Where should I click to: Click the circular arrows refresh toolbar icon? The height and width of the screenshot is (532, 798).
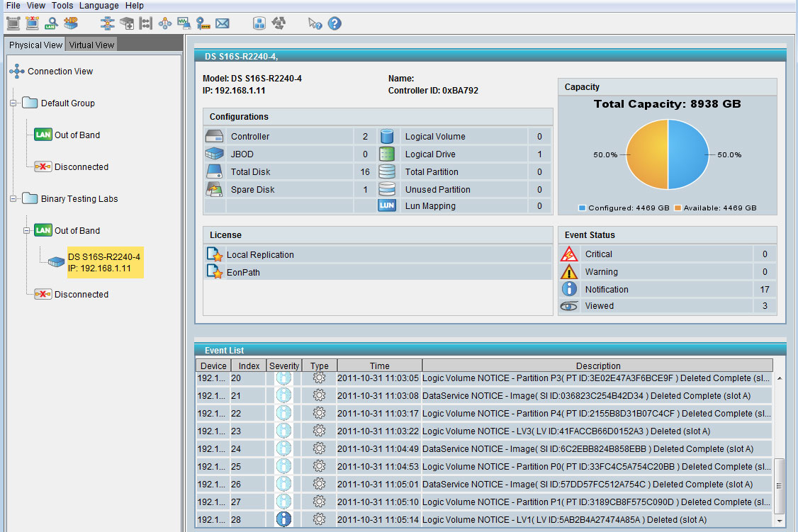pyautogui.click(x=279, y=23)
